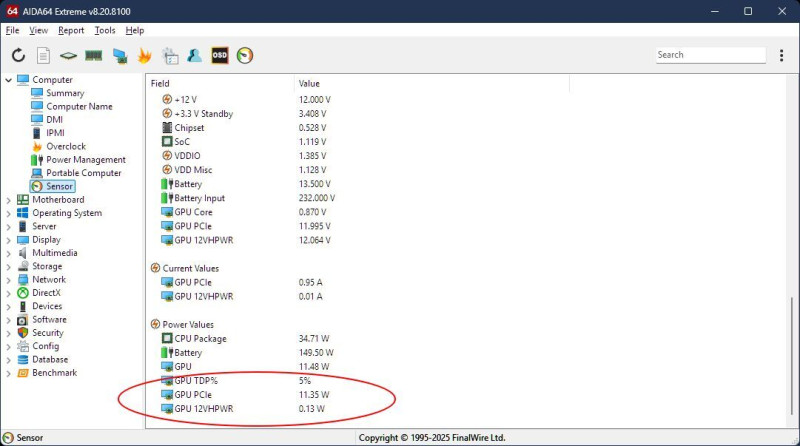
Task: Open the File menu
Action: 12,30
